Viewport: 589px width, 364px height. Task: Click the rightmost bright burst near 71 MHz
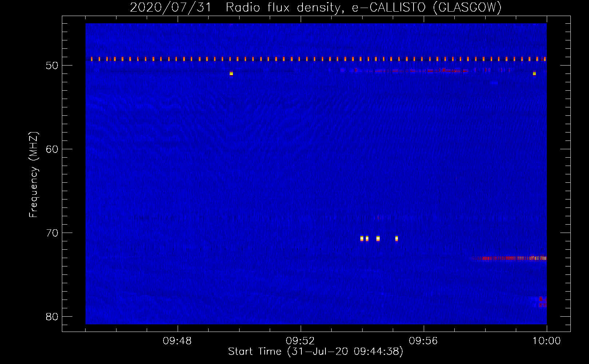click(x=396, y=238)
